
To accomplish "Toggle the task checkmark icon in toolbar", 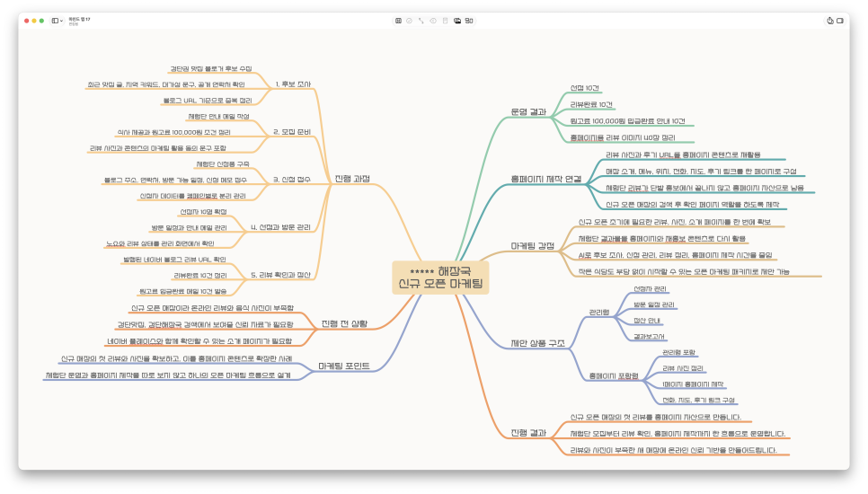I will 410,21.
